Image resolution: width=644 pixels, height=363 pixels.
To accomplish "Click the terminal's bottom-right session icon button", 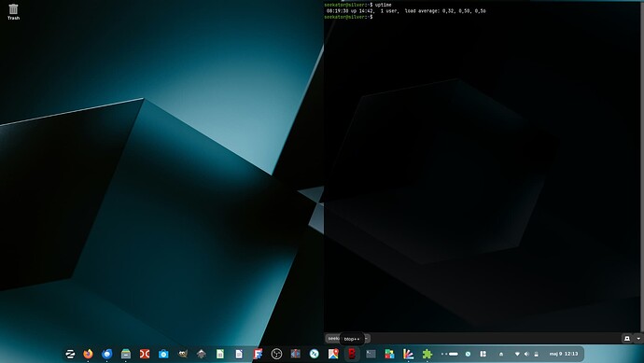I will 627,339.
